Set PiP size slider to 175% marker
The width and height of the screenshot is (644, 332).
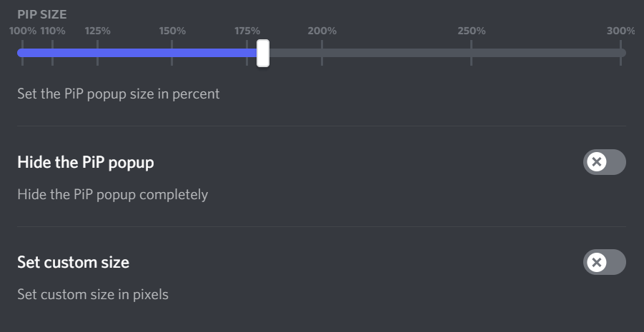point(247,53)
